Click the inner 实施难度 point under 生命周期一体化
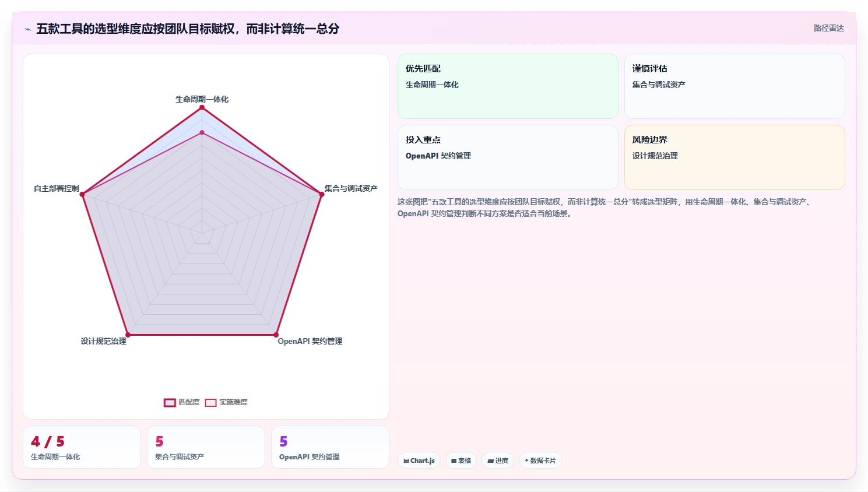The image size is (868, 492). 202,133
